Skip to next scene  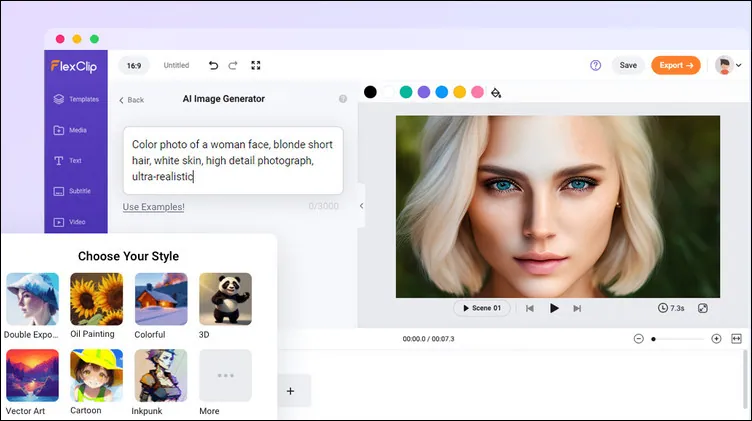pyautogui.click(x=577, y=308)
